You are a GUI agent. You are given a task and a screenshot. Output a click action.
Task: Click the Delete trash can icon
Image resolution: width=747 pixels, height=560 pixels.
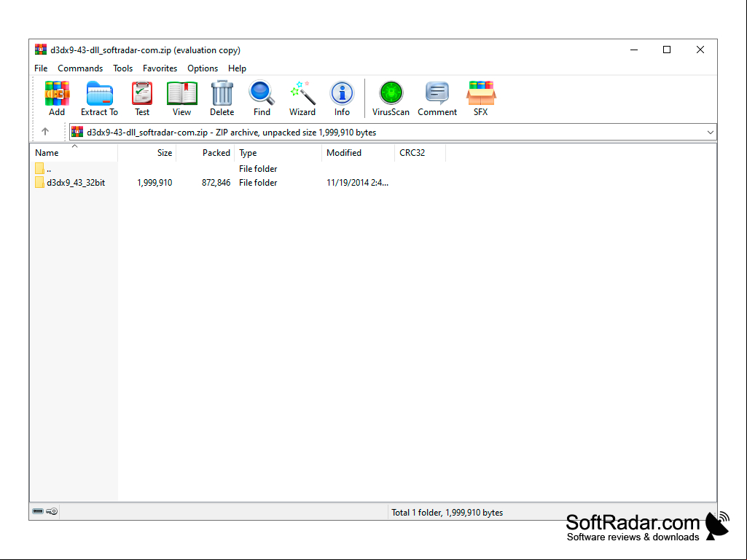point(222,98)
